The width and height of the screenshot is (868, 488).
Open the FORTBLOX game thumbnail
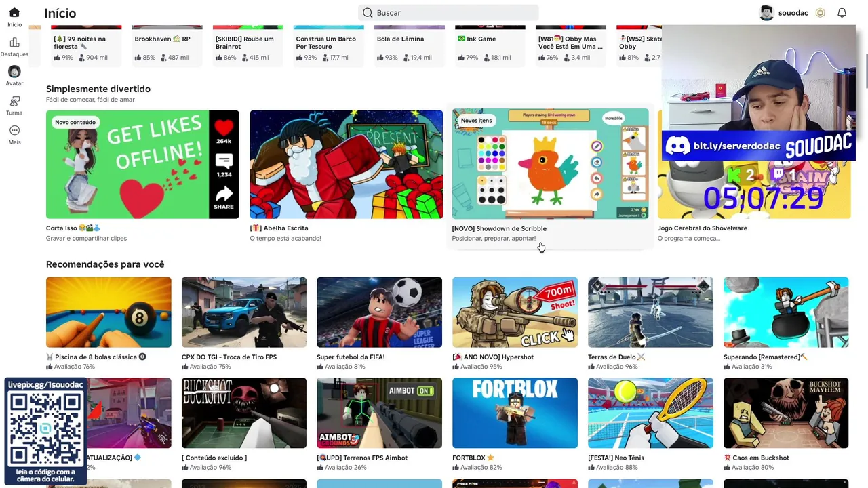coord(515,413)
